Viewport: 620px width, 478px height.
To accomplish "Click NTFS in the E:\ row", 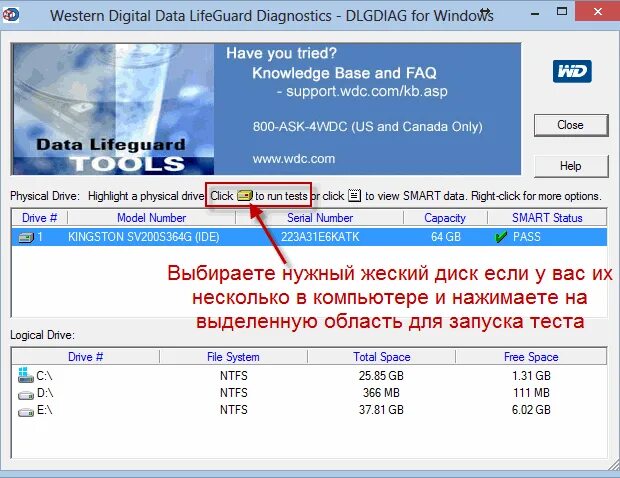I will pyautogui.click(x=234, y=410).
